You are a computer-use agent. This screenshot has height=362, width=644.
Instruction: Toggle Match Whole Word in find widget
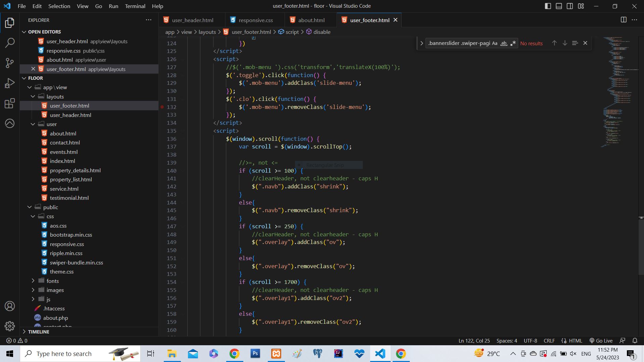pos(504,43)
